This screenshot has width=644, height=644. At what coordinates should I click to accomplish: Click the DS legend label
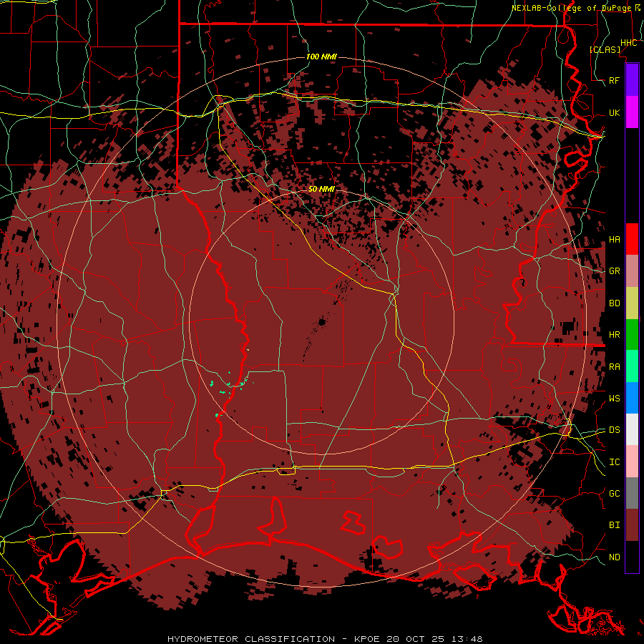[615, 429]
